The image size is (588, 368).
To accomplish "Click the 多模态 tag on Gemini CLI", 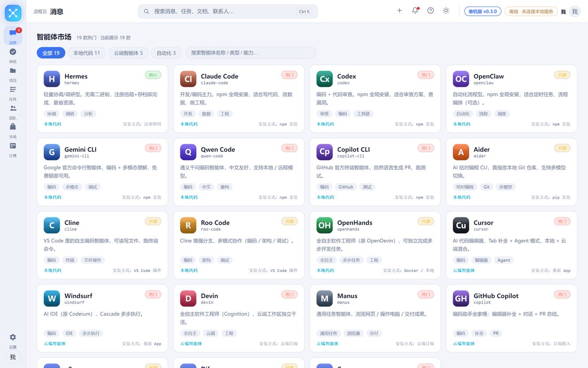I will [x=72, y=187].
